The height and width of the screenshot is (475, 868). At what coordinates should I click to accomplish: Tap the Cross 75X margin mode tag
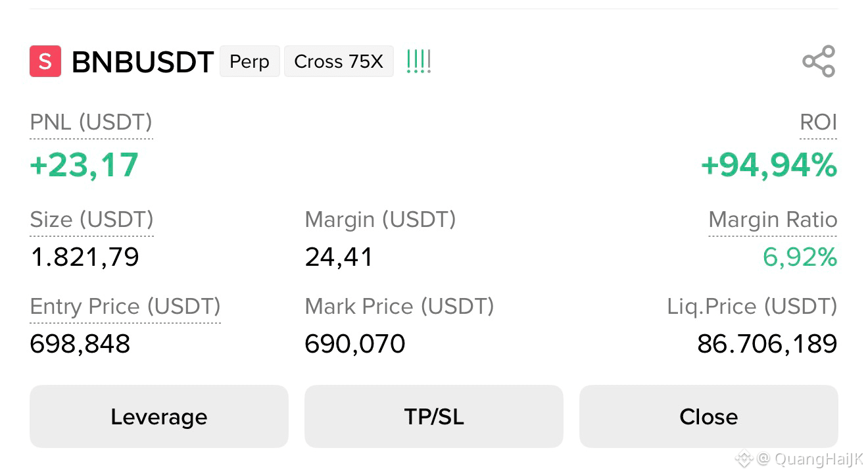tap(339, 61)
